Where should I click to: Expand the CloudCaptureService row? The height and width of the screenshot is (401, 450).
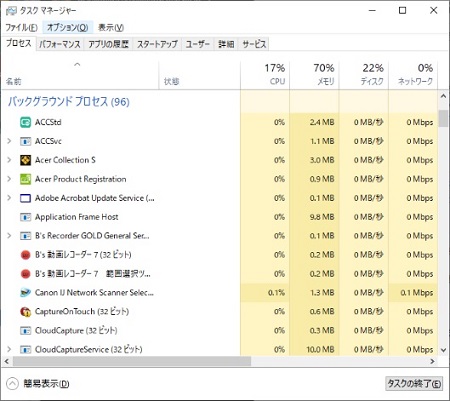(x=9, y=350)
